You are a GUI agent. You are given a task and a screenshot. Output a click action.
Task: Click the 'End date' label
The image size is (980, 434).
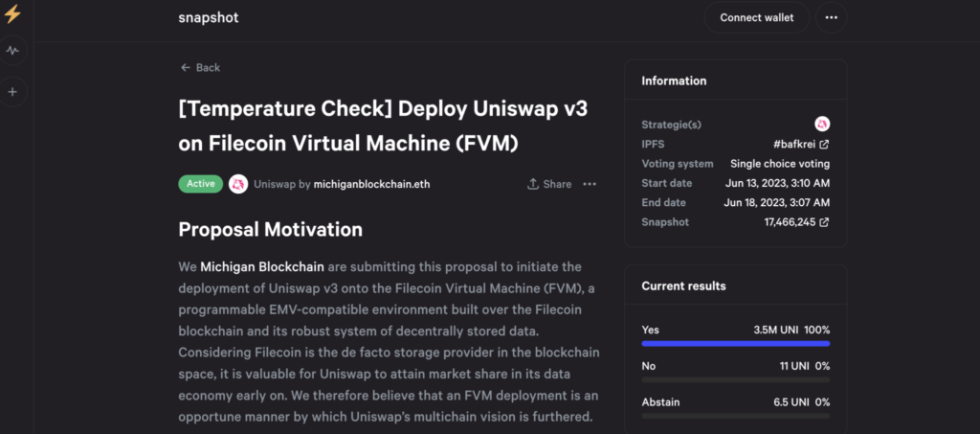click(664, 202)
